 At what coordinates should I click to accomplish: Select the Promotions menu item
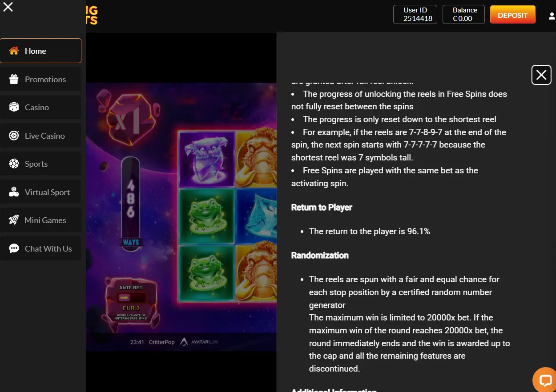pyautogui.click(x=40, y=79)
